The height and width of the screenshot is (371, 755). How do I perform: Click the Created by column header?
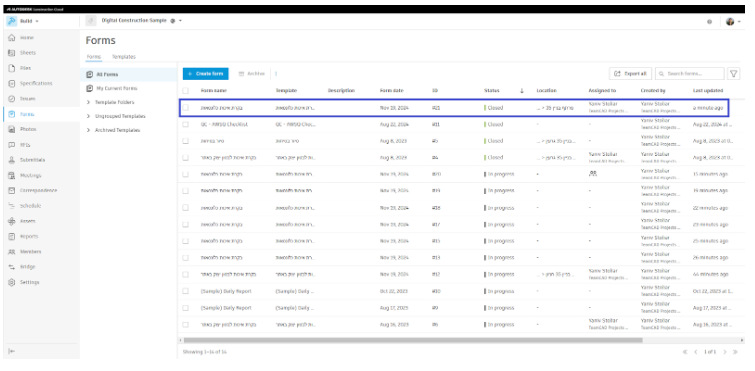point(653,90)
